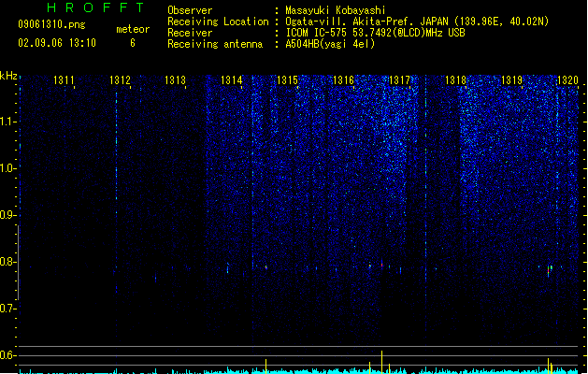
Task: Click the meteor count label
Action: click(x=133, y=29)
